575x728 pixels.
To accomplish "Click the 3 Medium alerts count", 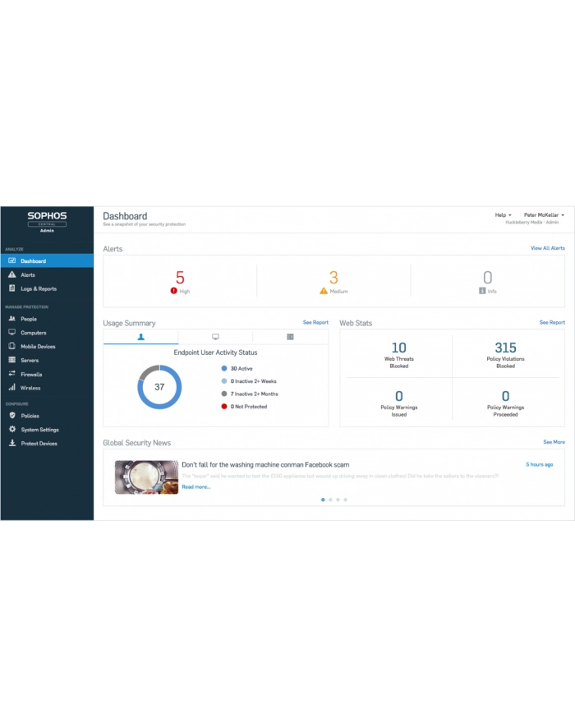I will [x=333, y=278].
